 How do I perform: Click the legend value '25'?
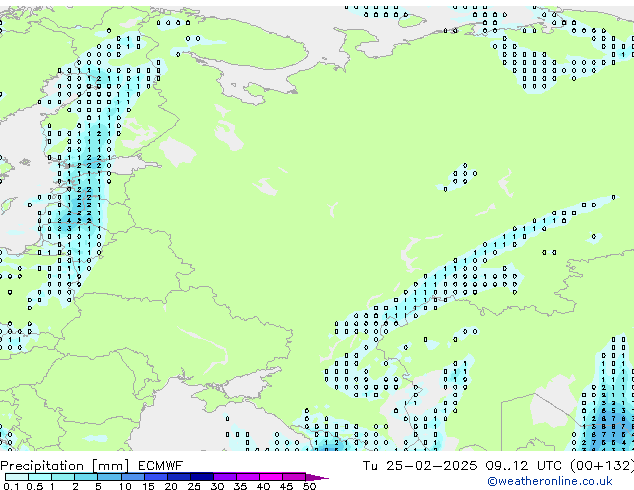pos(194,486)
